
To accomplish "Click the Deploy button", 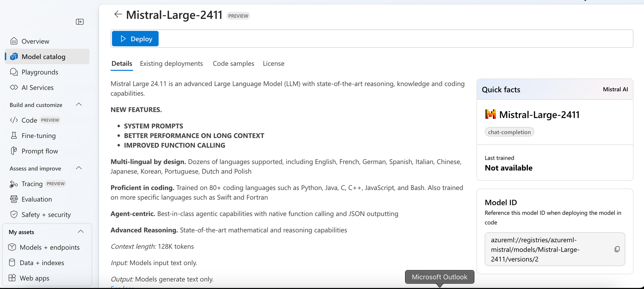I will (135, 39).
